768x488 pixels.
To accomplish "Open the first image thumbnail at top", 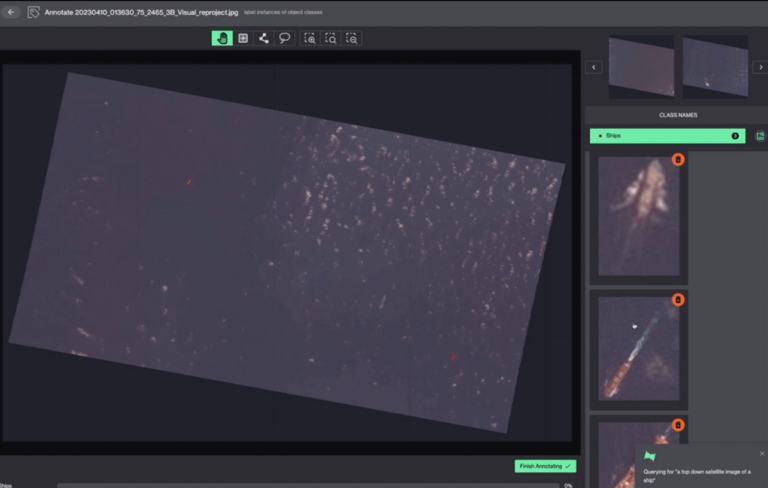I will 641,67.
